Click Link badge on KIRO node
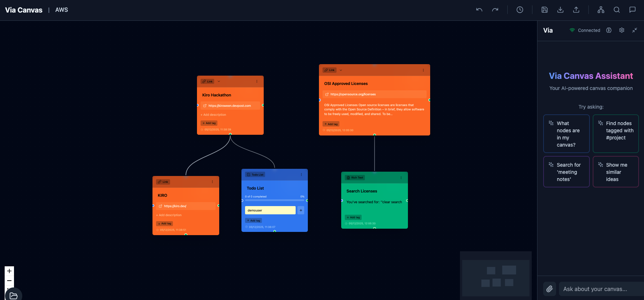 pyautogui.click(x=163, y=182)
